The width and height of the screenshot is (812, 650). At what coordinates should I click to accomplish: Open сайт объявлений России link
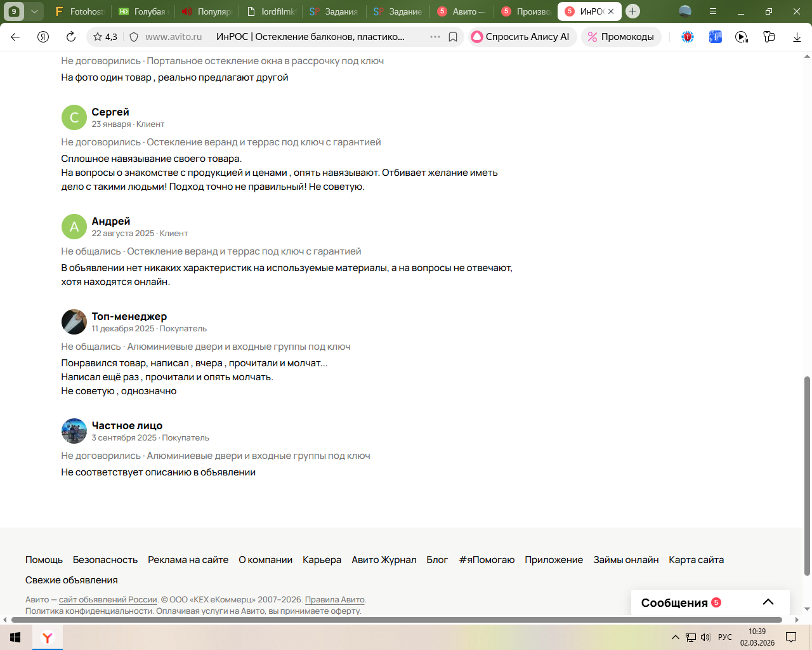point(108,600)
